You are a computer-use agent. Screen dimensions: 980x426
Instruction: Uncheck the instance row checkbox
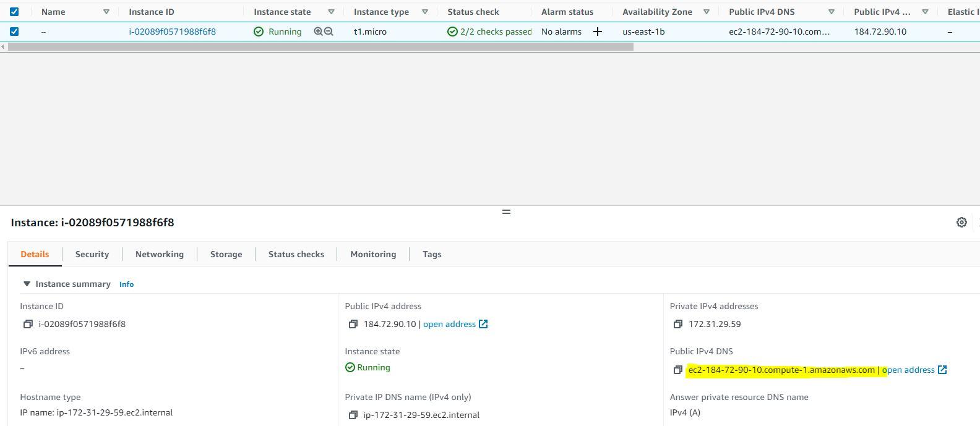click(14, 32)
